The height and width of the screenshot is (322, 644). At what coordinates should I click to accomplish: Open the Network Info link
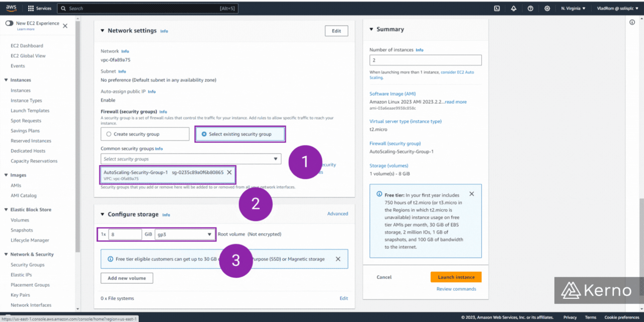tap(125, 51)
